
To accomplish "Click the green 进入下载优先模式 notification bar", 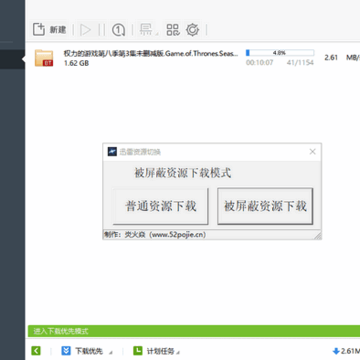I will pyautogui.click(x=194, y=331).
